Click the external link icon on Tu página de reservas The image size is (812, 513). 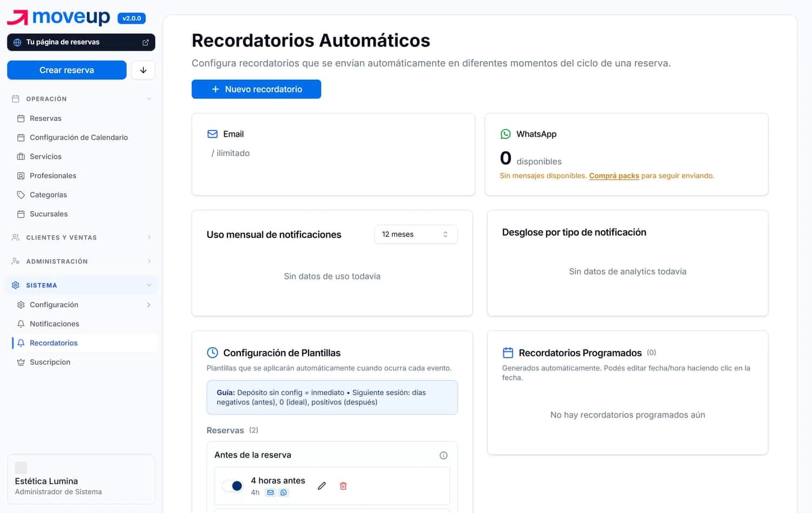point(146,42)
